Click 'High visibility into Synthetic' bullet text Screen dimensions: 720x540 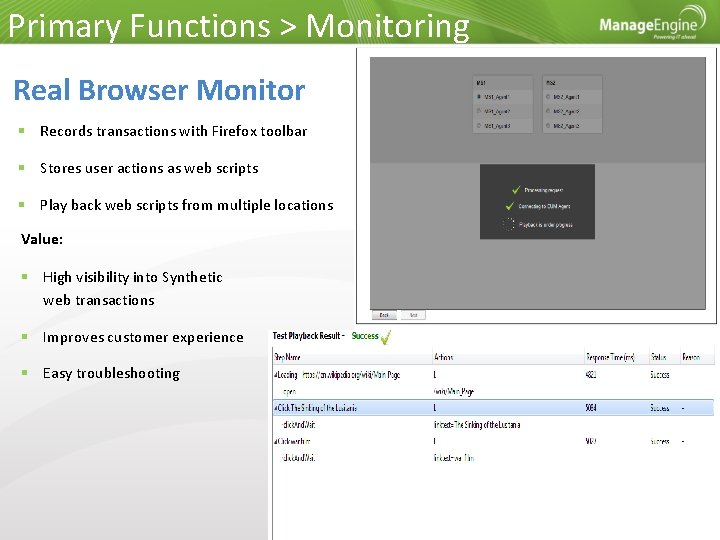(133, 277)
